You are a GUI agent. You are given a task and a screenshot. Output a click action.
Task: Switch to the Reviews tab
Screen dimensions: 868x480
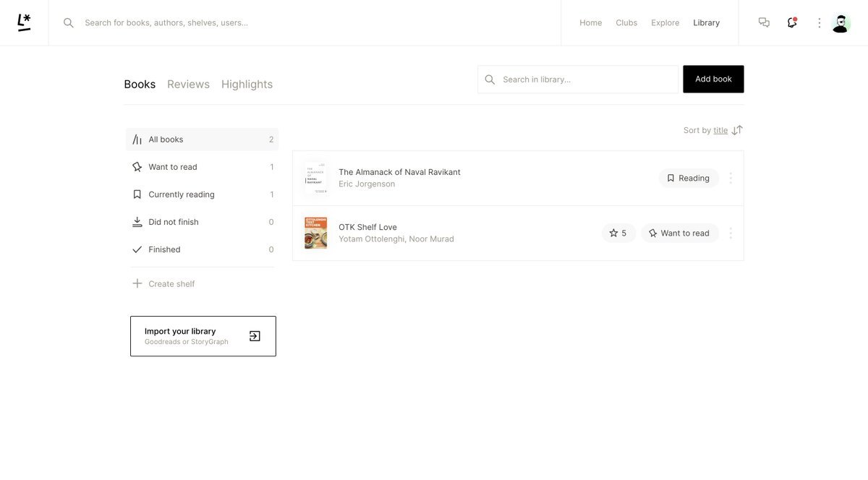(x=188, y=84)
